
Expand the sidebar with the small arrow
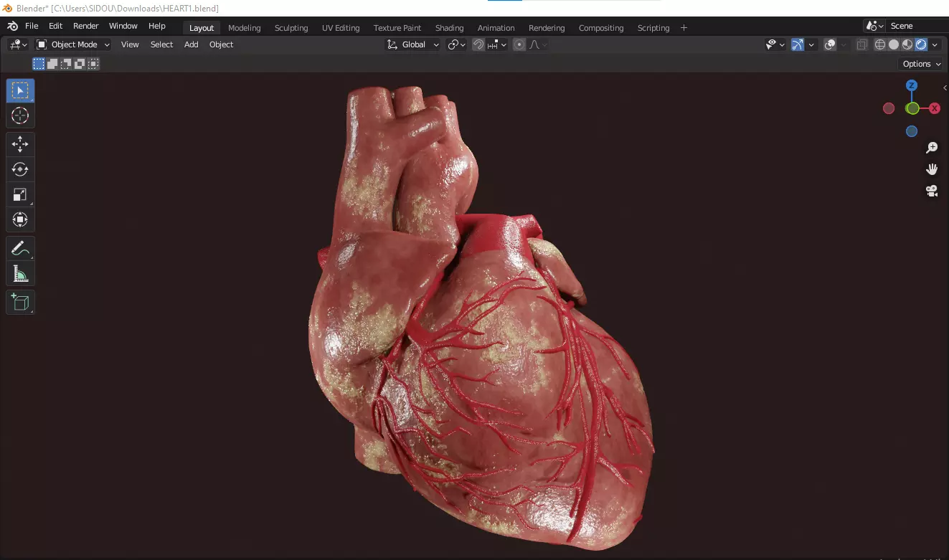pyautogui.click(x=945, y=87)
